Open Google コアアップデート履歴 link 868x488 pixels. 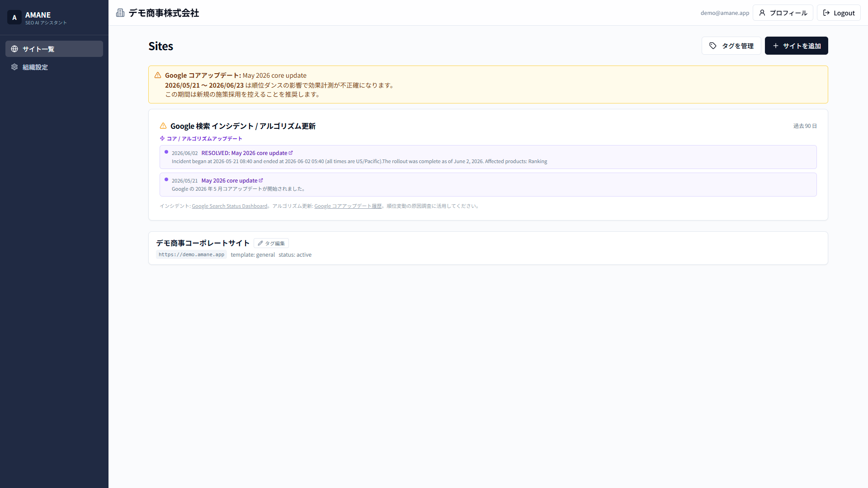(348, 206)
